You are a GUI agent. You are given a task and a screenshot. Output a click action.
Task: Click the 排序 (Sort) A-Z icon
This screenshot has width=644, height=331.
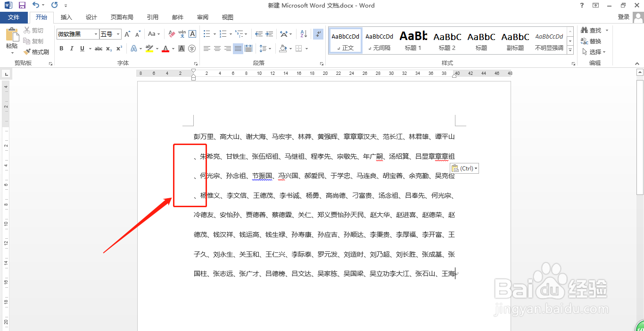tap(304, 34)
